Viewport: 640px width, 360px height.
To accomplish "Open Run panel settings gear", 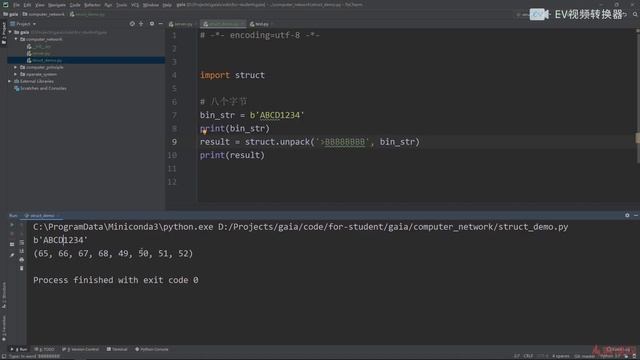I will pos(627,216).
